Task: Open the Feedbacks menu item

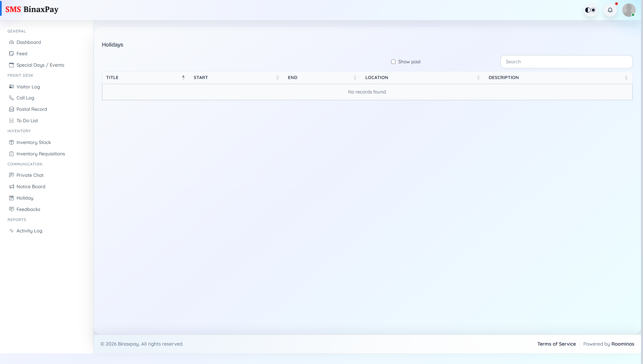Action: click(x=28, y=209)
